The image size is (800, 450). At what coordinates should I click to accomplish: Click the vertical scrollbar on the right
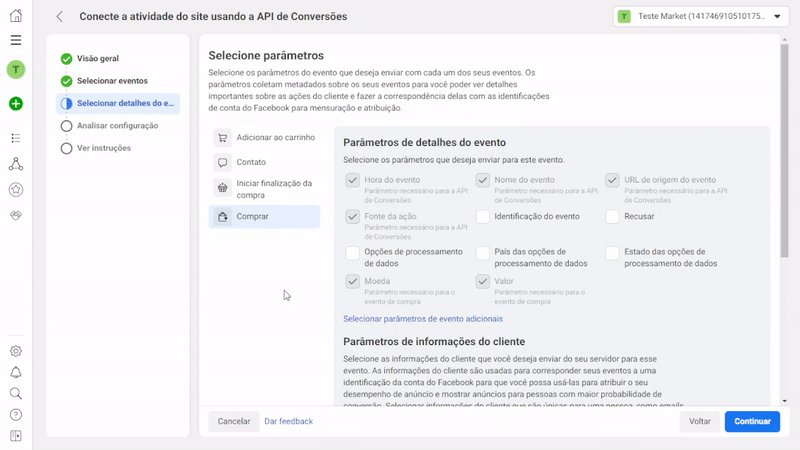(784, 150)
